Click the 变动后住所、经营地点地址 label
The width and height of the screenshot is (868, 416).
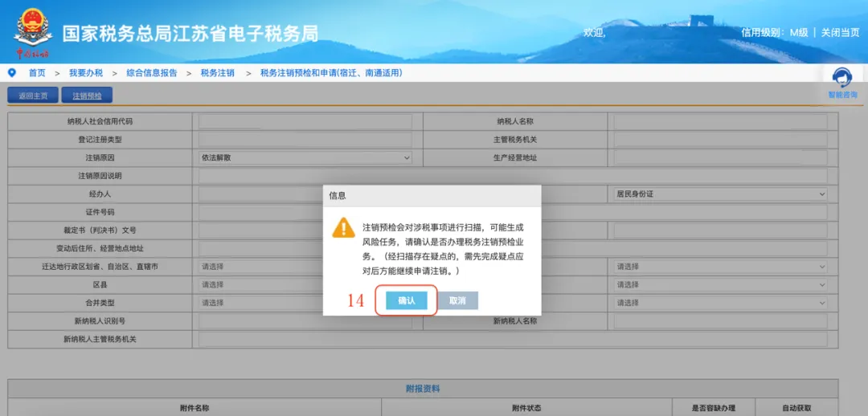coord(100,248)
